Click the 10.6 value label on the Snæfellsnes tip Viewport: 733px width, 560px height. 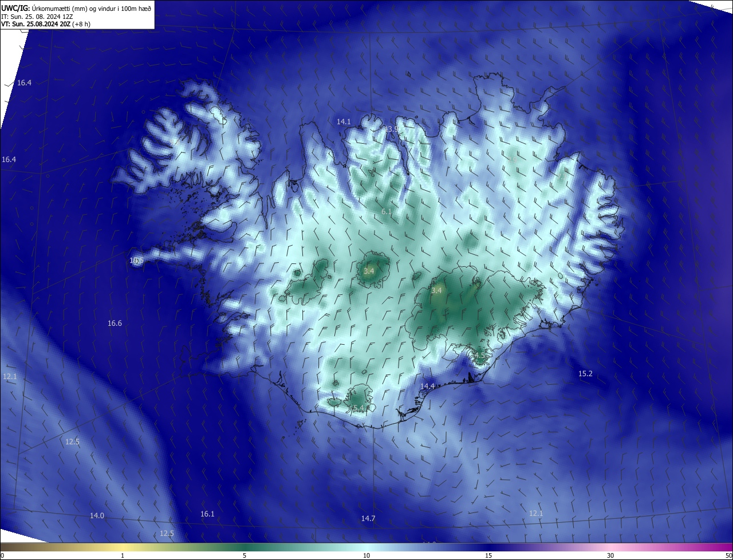(x=136, y=261)
